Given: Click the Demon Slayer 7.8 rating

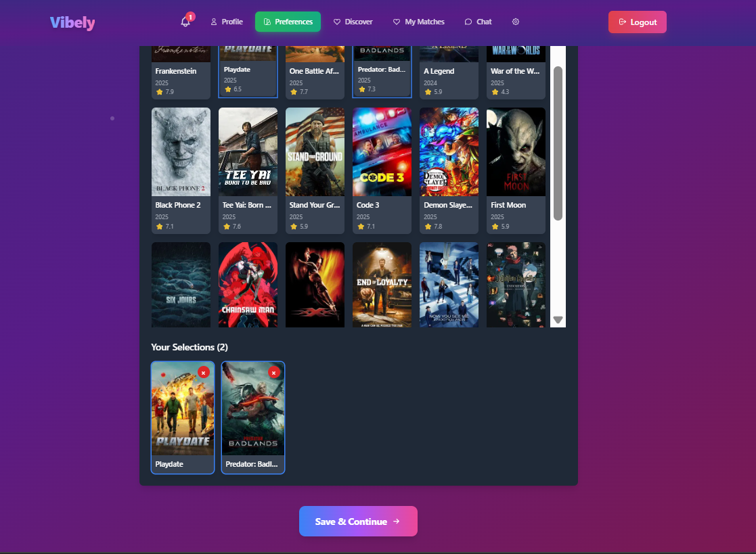Looking at the screenshot, I should 433,226.
